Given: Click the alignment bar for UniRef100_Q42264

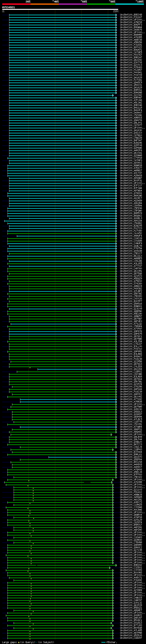Looking at the screenshot, I should [77, 369].
